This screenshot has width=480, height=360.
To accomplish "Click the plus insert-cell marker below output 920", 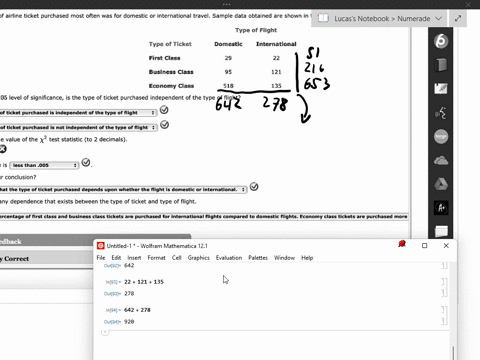I will point(105,332).
